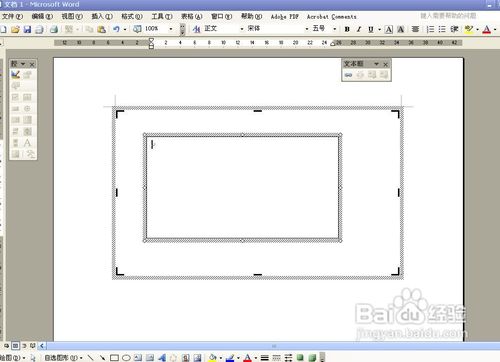
Task: Open the Adobe PDF menu
Action: pyautogui.click(x=284, y=17)
